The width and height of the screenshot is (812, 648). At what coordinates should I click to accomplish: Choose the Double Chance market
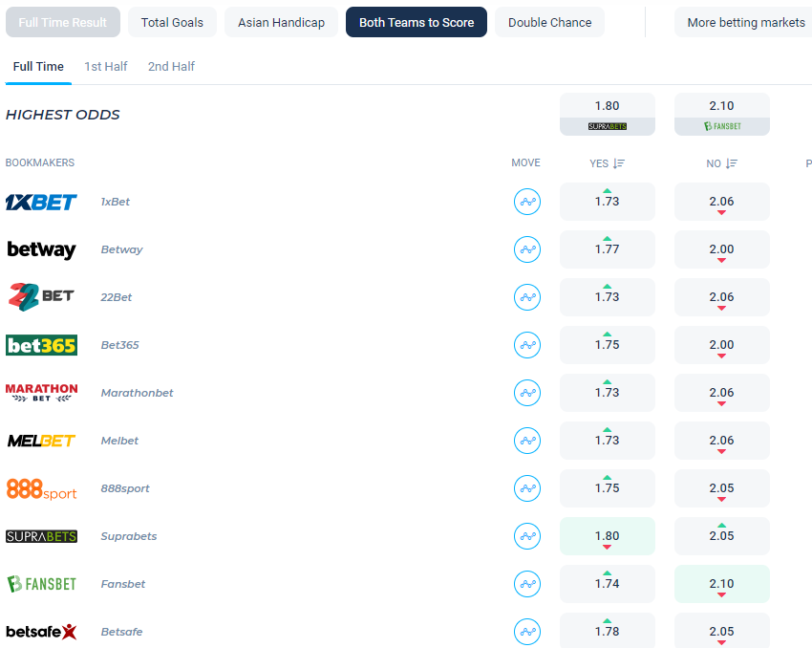(x=549, y=22)
